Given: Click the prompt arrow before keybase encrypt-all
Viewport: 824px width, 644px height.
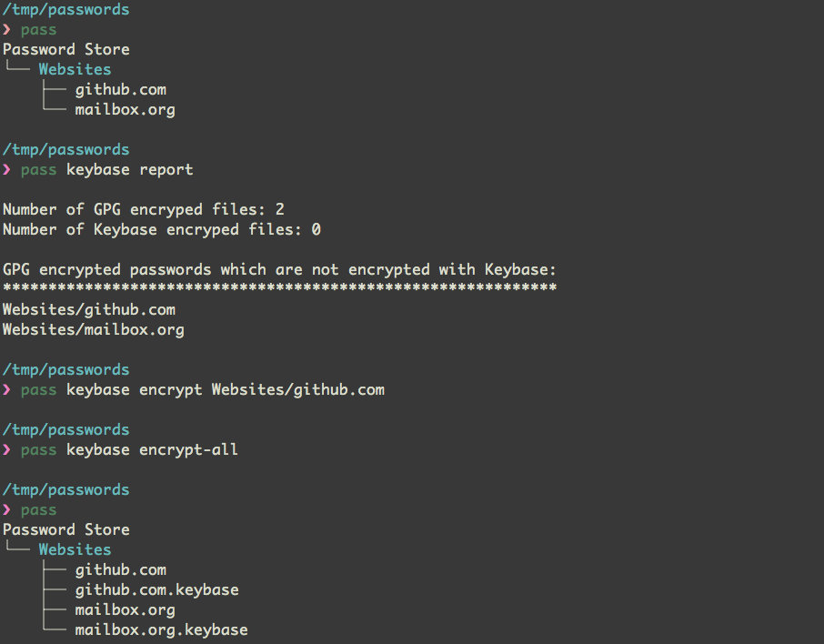Looking at the screenshot, I should (x=6, y=450).
